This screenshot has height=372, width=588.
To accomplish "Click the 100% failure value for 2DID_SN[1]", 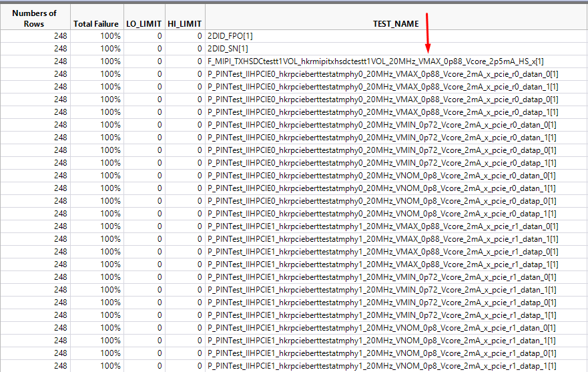I will [110, 49].
